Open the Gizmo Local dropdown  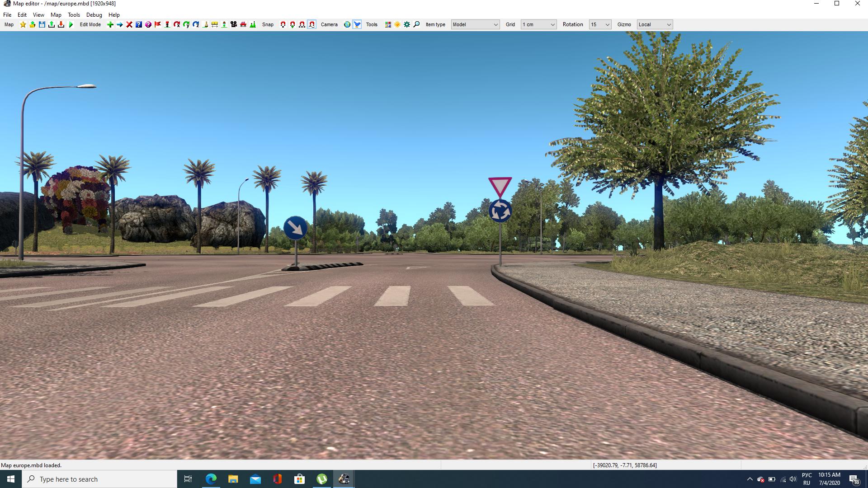[655, 24]
